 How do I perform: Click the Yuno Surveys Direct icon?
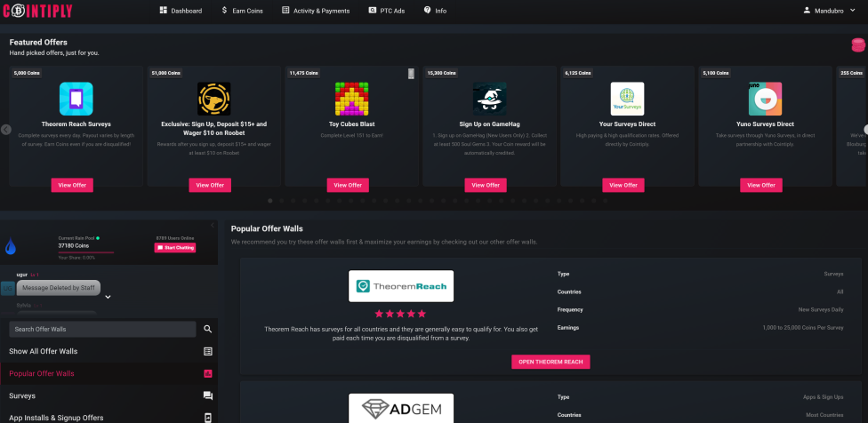tap(765, 99)
